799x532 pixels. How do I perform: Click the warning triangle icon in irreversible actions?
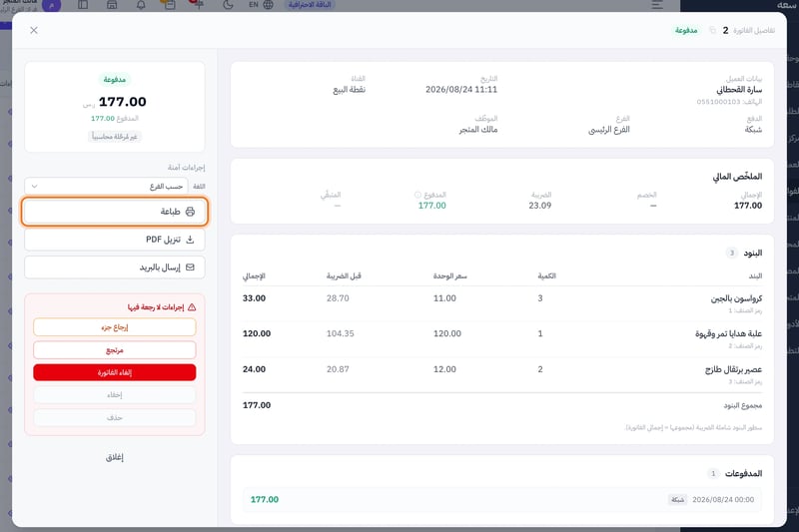(192, 307)
